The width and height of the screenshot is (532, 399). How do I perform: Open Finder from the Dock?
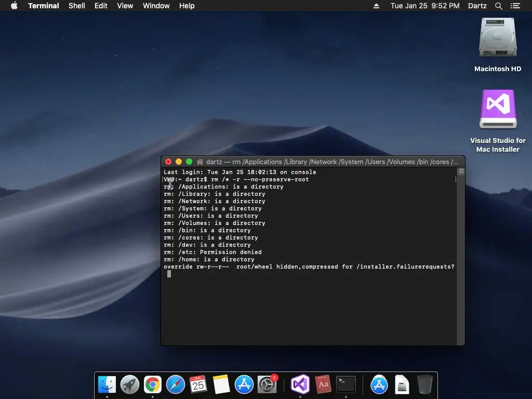(107, 384)
